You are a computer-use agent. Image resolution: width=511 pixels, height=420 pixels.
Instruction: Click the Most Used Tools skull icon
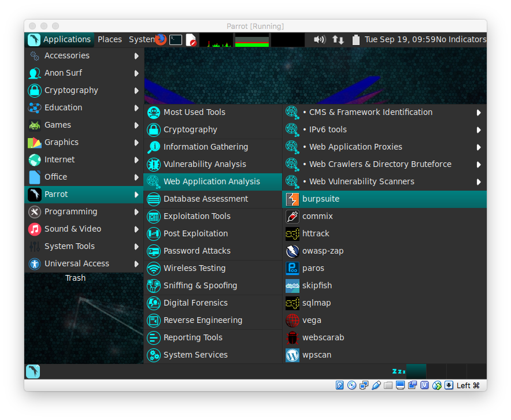tap(154, 113)
